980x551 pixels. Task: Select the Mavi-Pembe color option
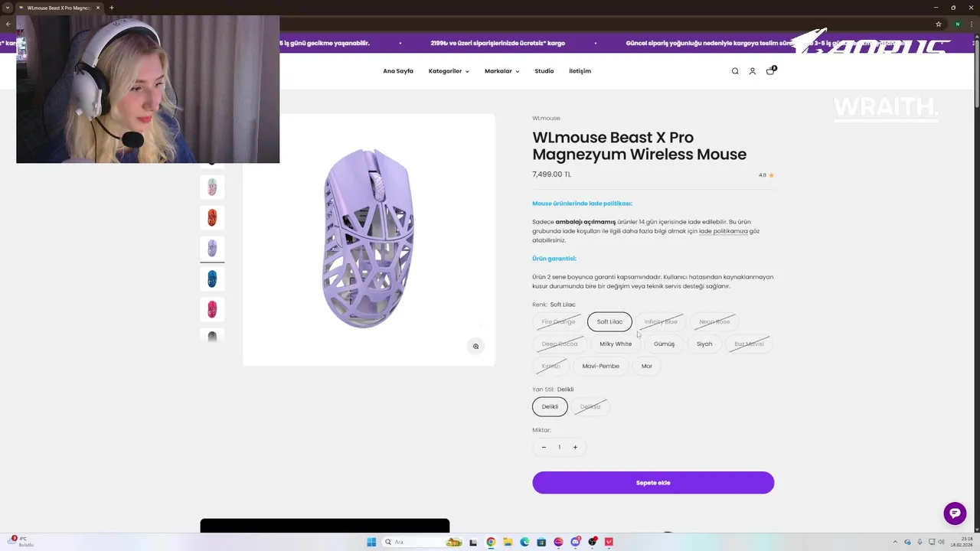tap(600, 367)
